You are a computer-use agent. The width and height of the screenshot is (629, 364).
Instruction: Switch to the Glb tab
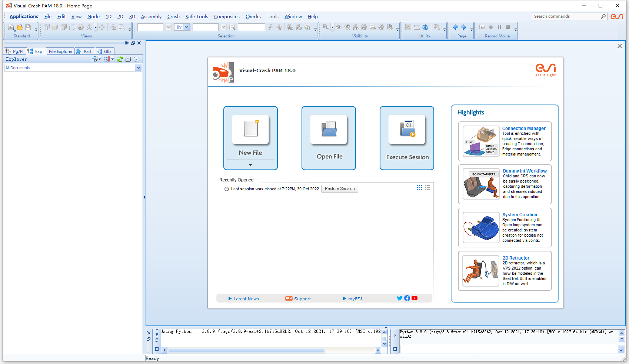tap(104, 51)
